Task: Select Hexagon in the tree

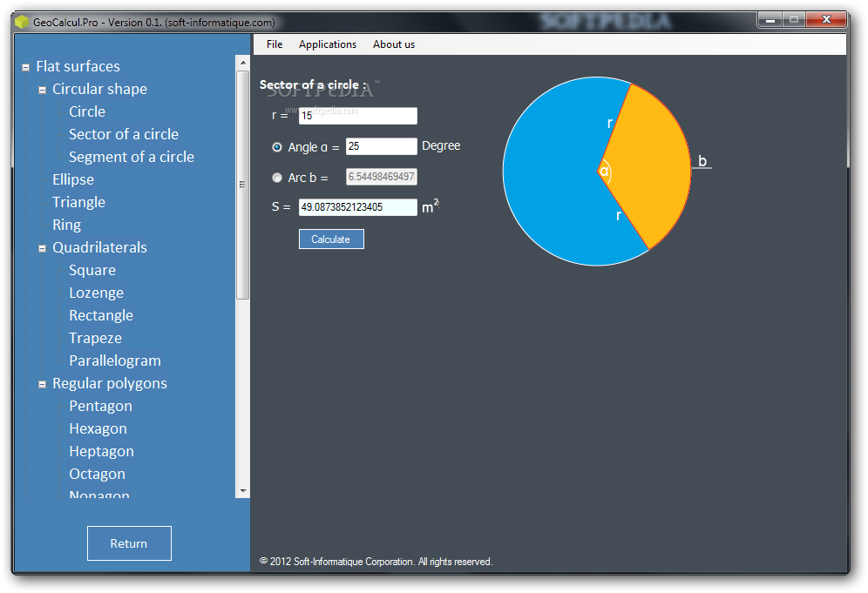Action: coord(98,429)
